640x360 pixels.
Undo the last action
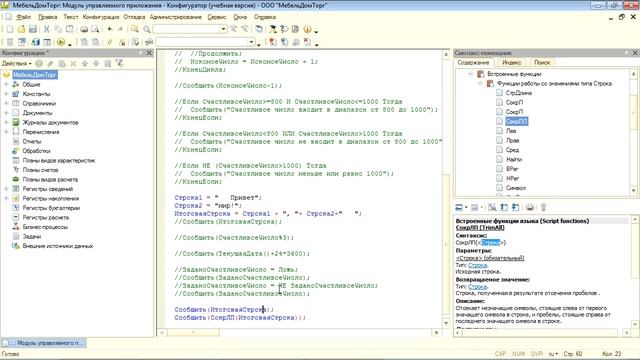click(109, 29)
